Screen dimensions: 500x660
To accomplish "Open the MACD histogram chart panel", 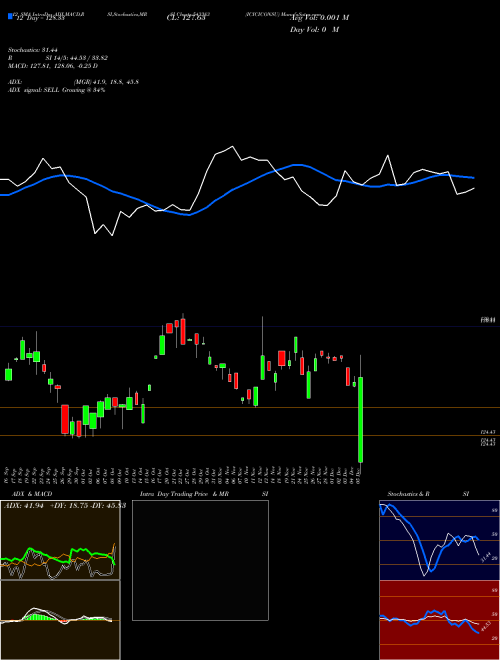I will (60, 620).
